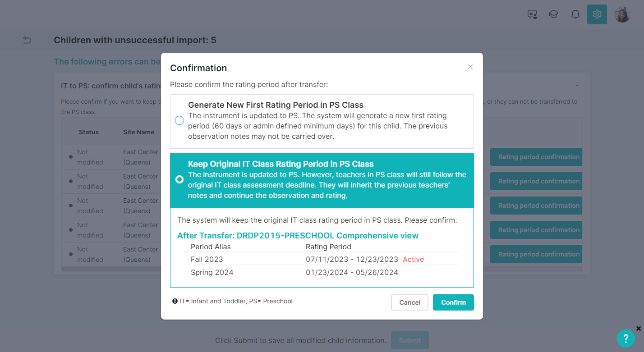Viewport: 644px width, 352px height.
Task: Click the Cancel button
Action: point(409,302)
